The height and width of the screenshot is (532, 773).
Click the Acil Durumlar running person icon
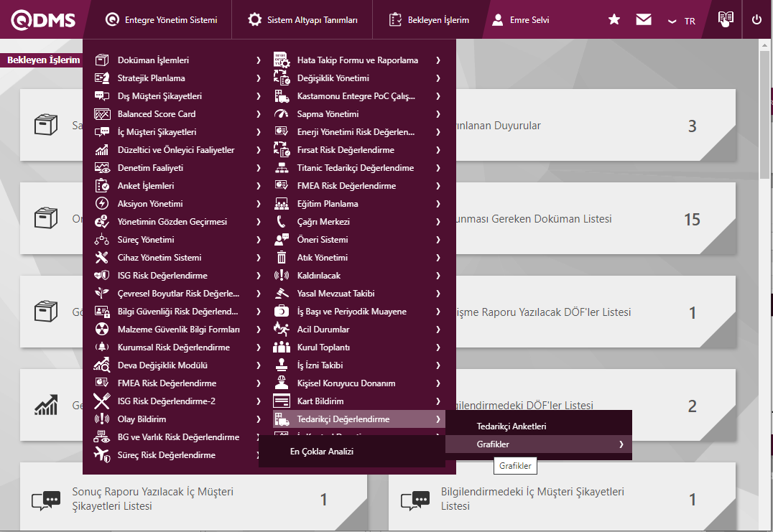point(282,330)
